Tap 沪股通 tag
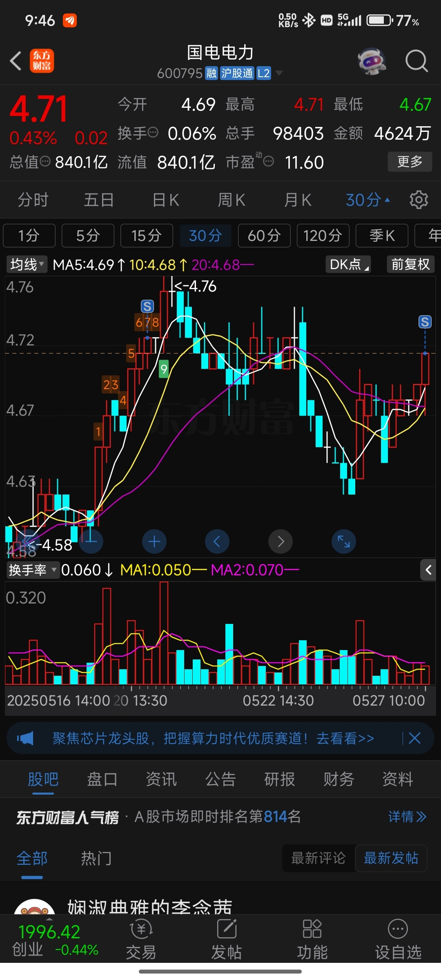The width and height of the screenshot is (441, 980). click(237, 73)
